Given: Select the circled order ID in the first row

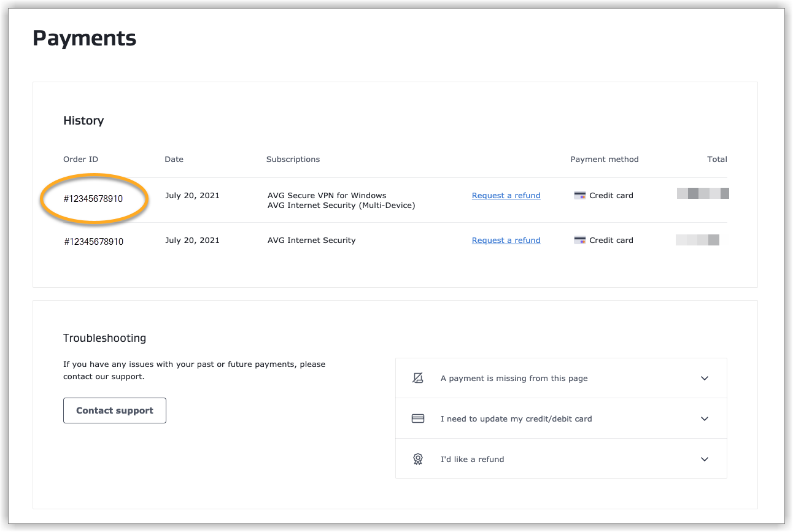Looking at the screenshot, I should point(93,199).
